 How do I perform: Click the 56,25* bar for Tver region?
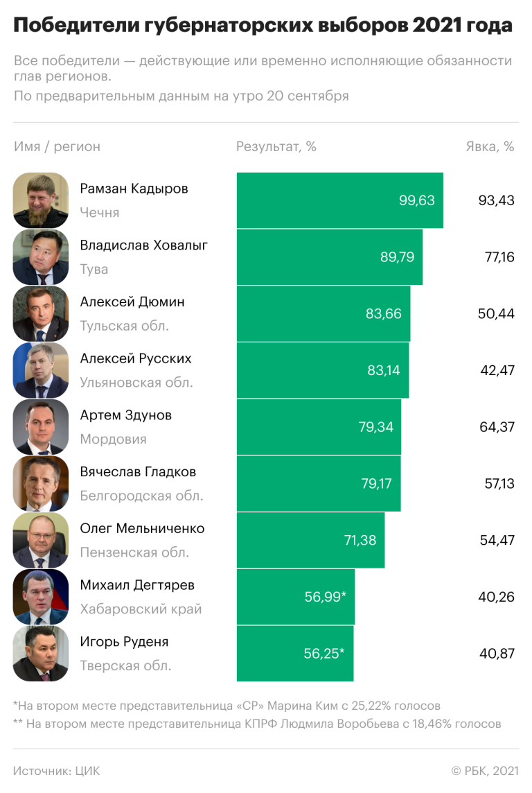[x=295, y=654]
